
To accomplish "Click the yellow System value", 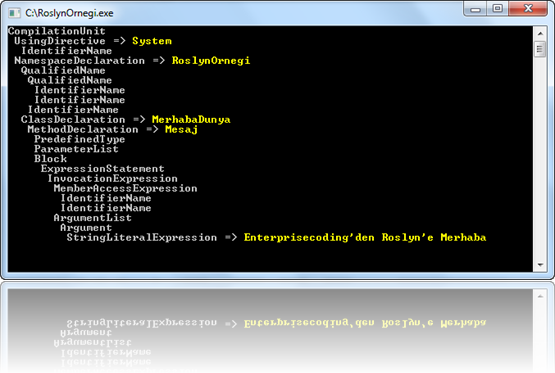I will pyautogui.click(x=152, y=41).
